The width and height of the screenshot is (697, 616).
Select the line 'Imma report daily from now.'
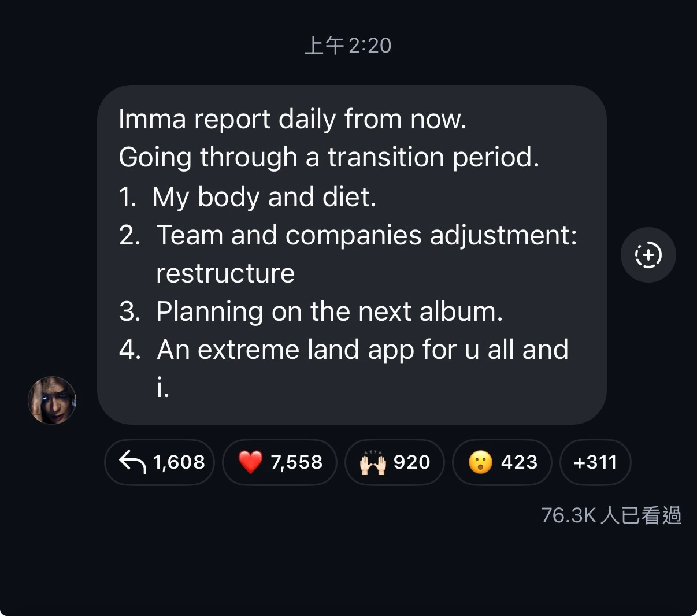(x=292, y=120)
